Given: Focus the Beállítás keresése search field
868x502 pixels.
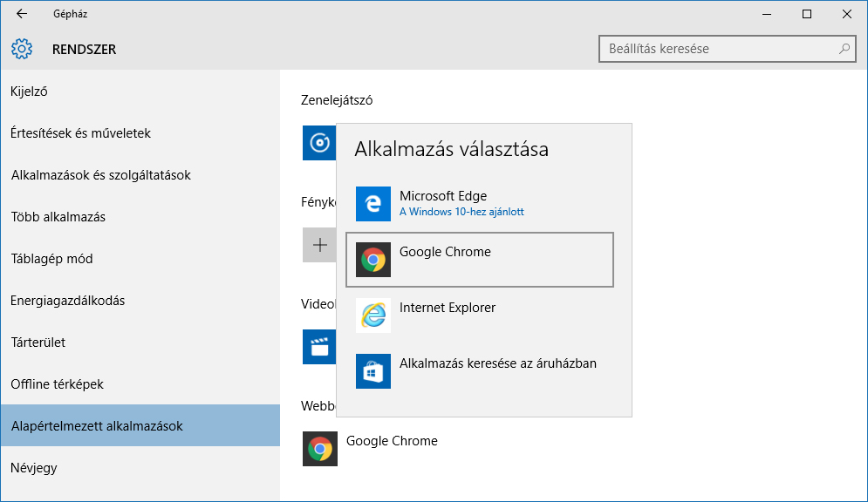Looking at the screenshot, I should 715,49.
